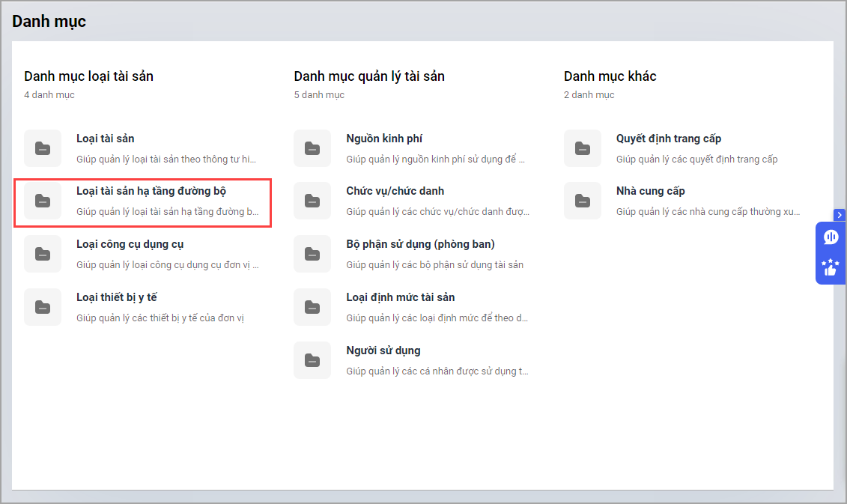Screen dimensions: 847x504
Task: Click the Nguồn kinh phí folder icon
Action: (312, 148)
